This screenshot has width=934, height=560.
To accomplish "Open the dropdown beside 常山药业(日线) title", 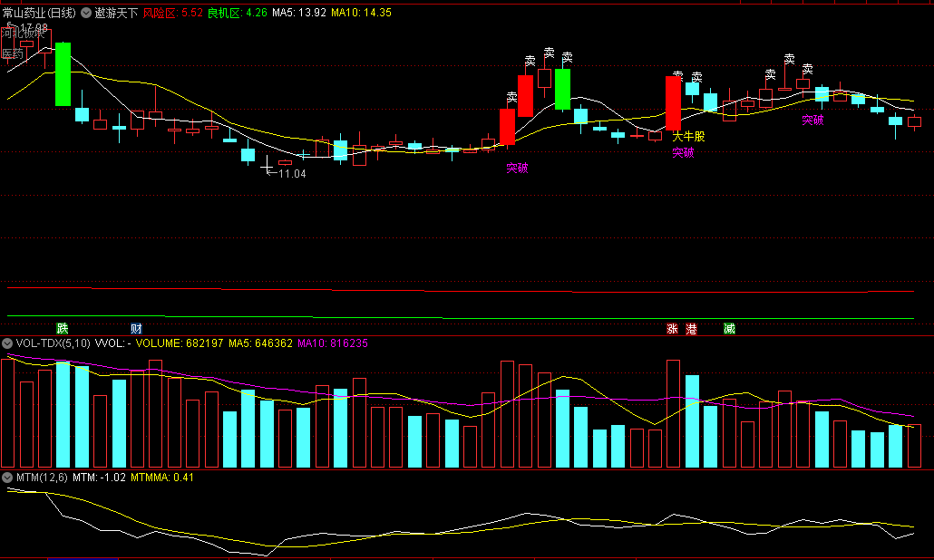I will click(86, 13).
